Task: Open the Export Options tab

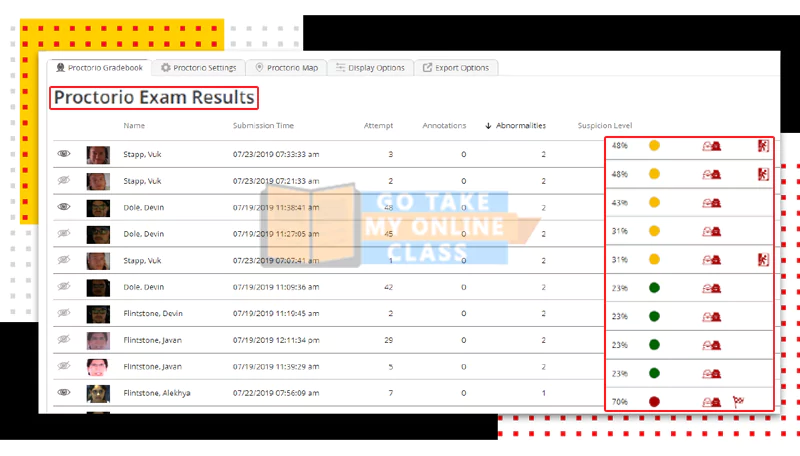Action: [456, 67]
